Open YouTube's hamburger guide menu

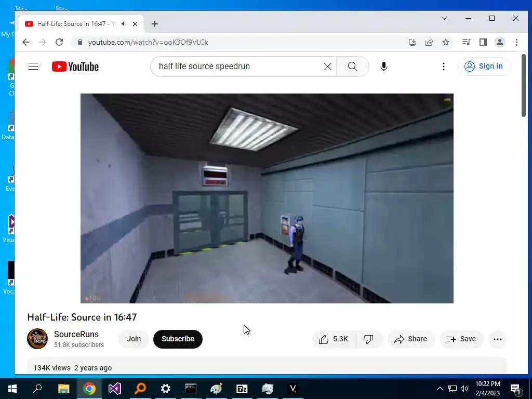point(33,66)
